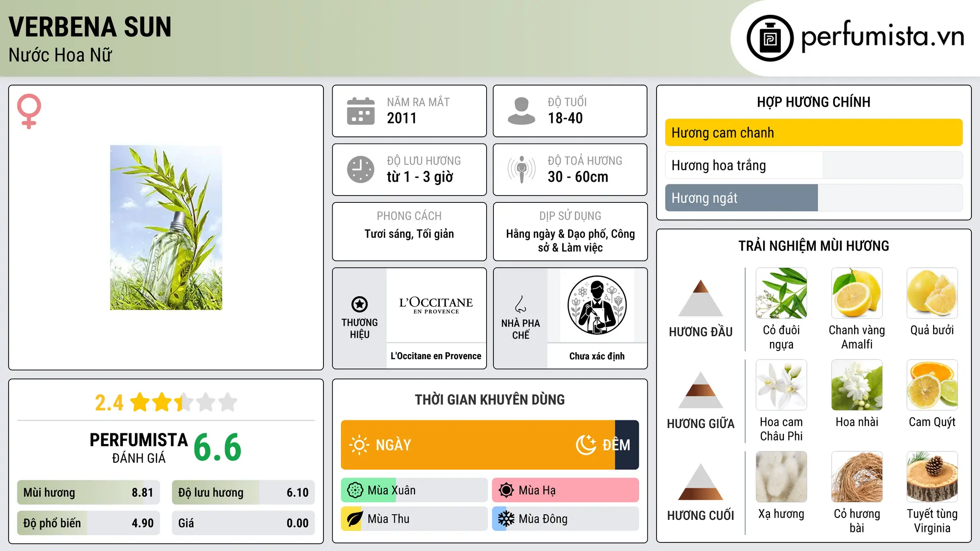Click the TRẢI NGHIỆM MÙI HƯƠNG heading
980x551 pixels.
click(x=813, y=246)
